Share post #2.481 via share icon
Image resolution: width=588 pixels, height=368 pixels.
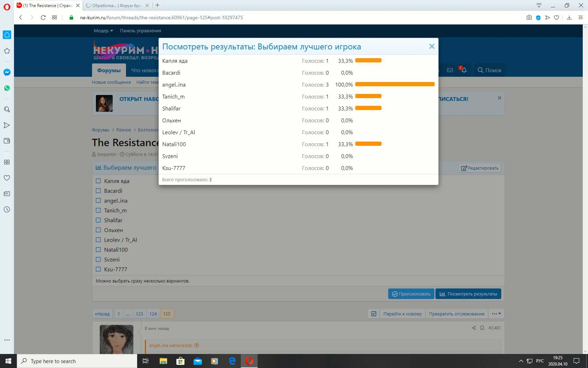click(474, 328)
